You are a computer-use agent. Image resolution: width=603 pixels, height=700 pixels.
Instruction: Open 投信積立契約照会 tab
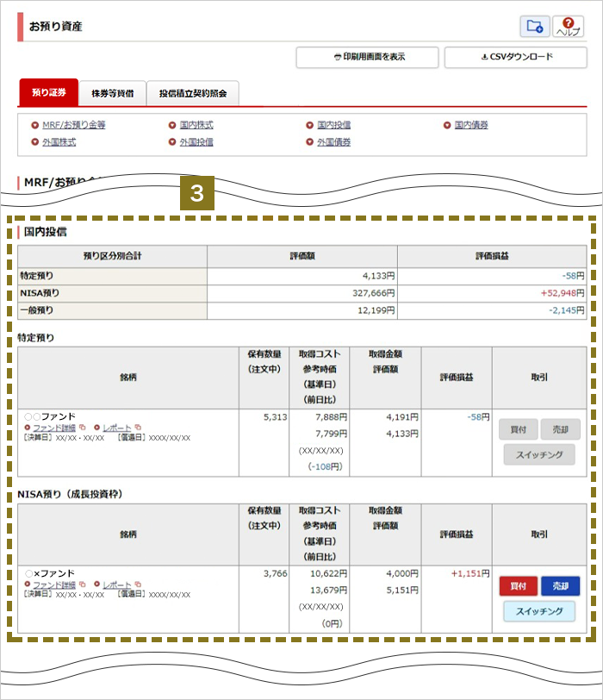(x=193, y=93)
